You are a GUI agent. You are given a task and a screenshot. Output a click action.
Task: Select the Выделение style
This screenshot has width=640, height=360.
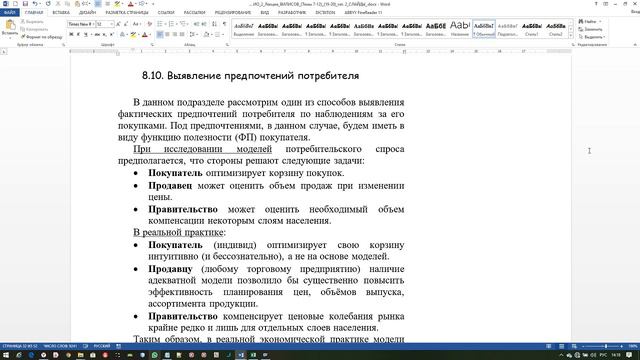[x=244, y=29]
